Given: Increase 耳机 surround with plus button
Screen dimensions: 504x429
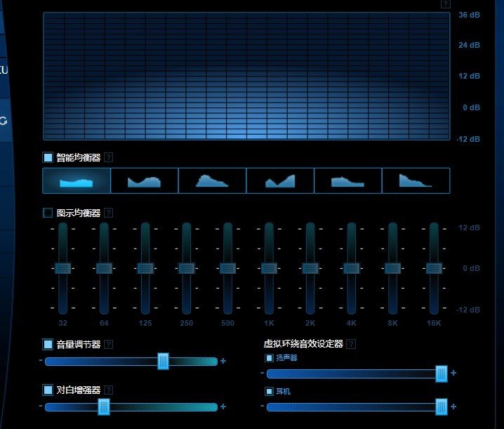Looking at the screenshot, I should [x=453, y=407].
